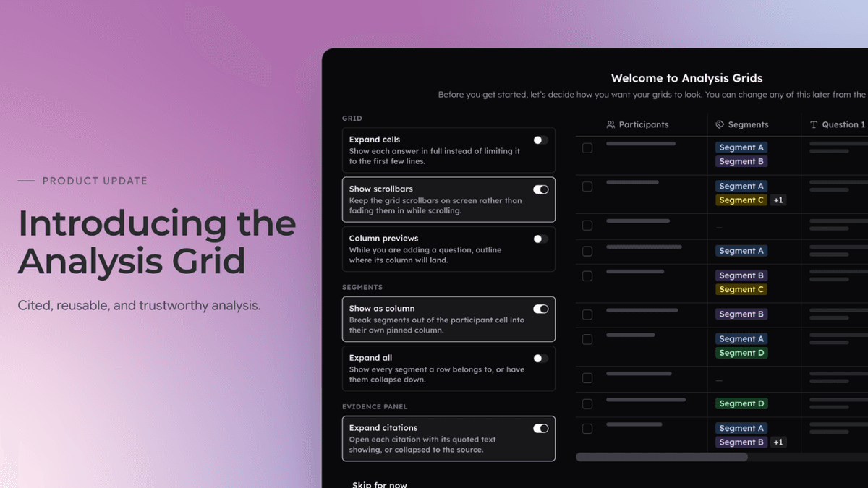Check the row tagged Segment A, Segment C +1
This screenshot has width=868, height=488.
587,187
